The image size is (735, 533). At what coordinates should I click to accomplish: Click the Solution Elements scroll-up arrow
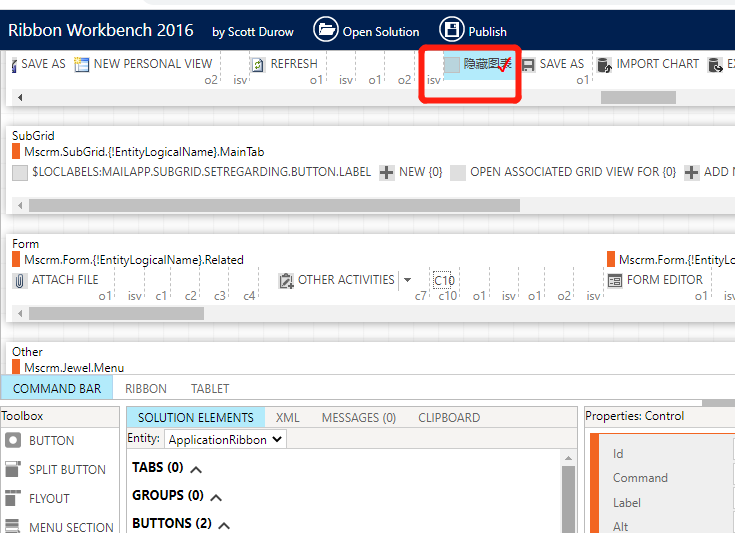pos(569,458)
